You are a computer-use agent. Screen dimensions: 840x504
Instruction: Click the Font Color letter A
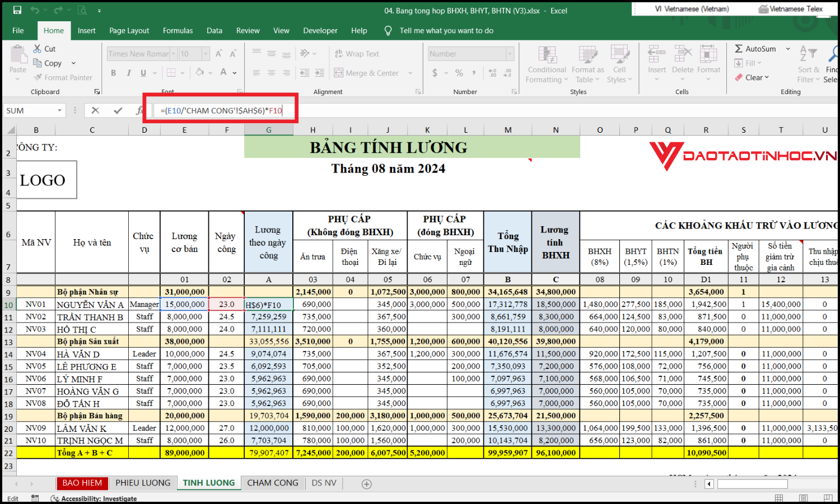223,73
